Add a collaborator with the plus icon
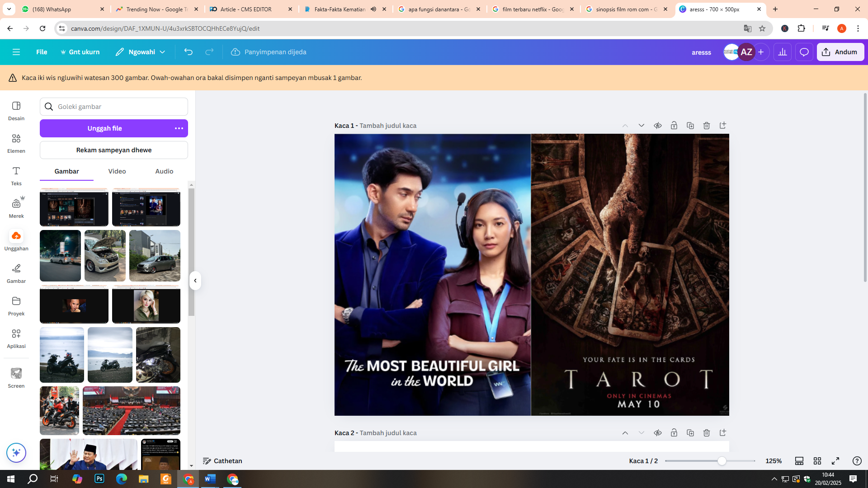868x488 pixels. pyautogui.click(x=761, y=52)
